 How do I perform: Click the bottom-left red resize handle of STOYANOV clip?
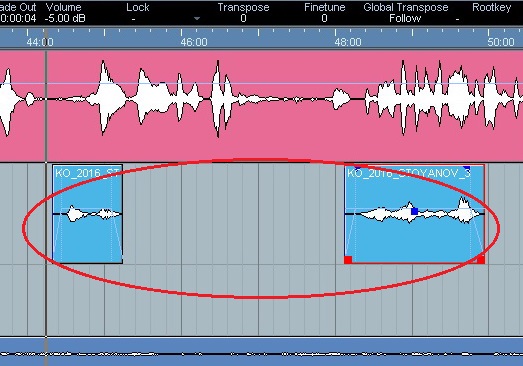(348, 260)
